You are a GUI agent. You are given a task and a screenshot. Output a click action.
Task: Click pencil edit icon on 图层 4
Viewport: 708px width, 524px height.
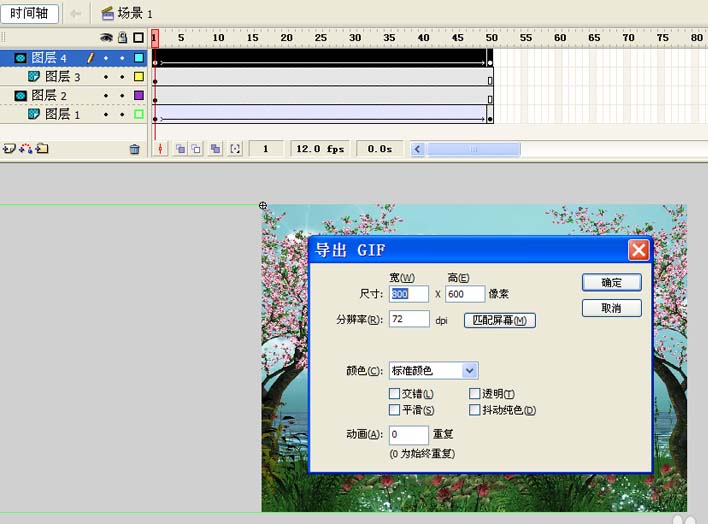[90, 57]
